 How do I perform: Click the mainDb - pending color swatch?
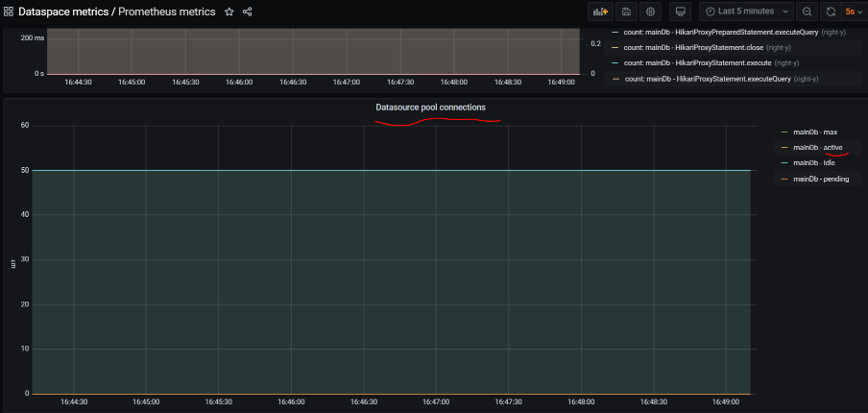[x=784, y=180]
